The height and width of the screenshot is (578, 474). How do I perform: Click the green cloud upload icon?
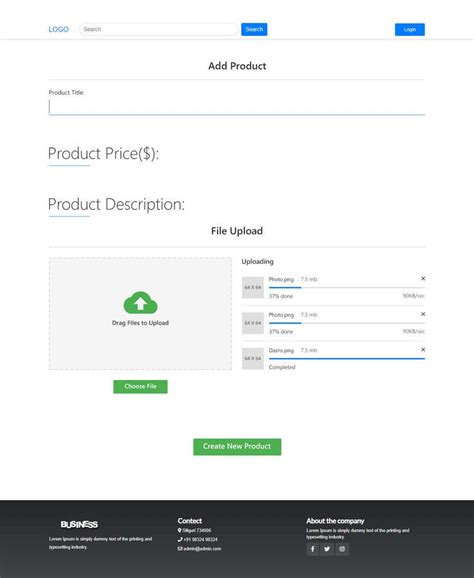pyautogui.click(x=140, y=302)
